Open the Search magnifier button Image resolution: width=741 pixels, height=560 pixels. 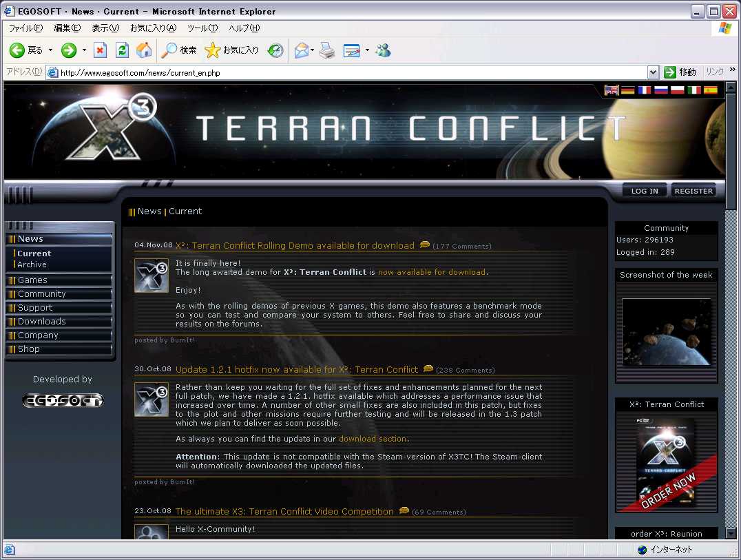pos(178,50)
